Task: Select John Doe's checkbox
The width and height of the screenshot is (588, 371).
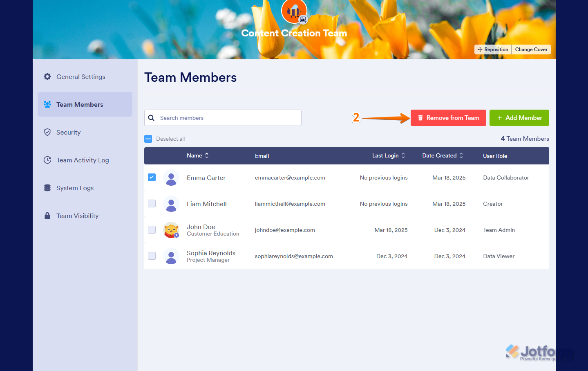Action: [152, 229]
